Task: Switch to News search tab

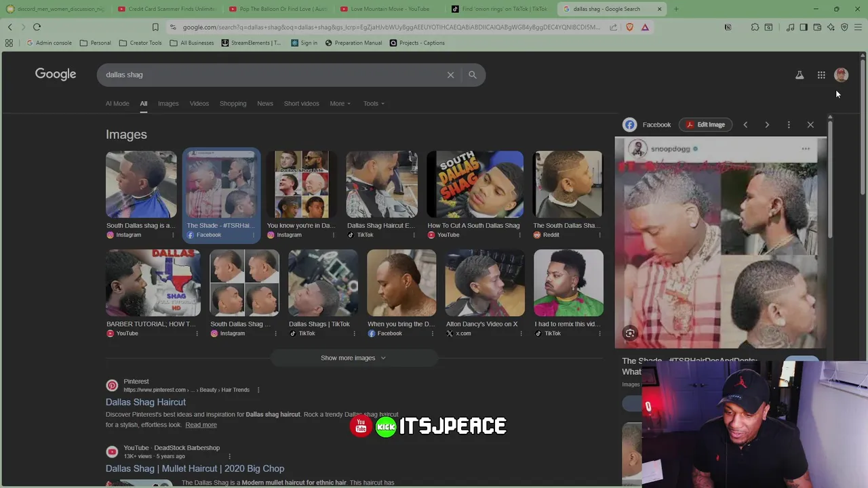Action: pyautogui.click(x=265, y=104)
